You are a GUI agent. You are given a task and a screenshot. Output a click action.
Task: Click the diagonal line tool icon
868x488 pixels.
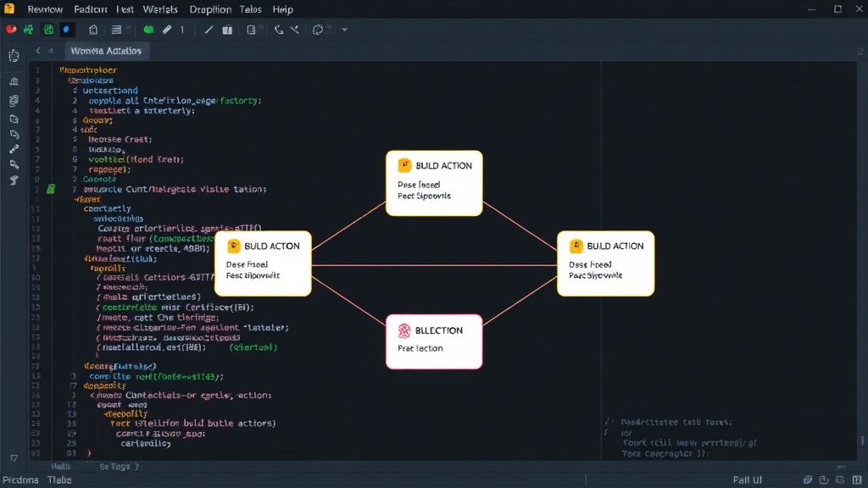tap(209, 30)
